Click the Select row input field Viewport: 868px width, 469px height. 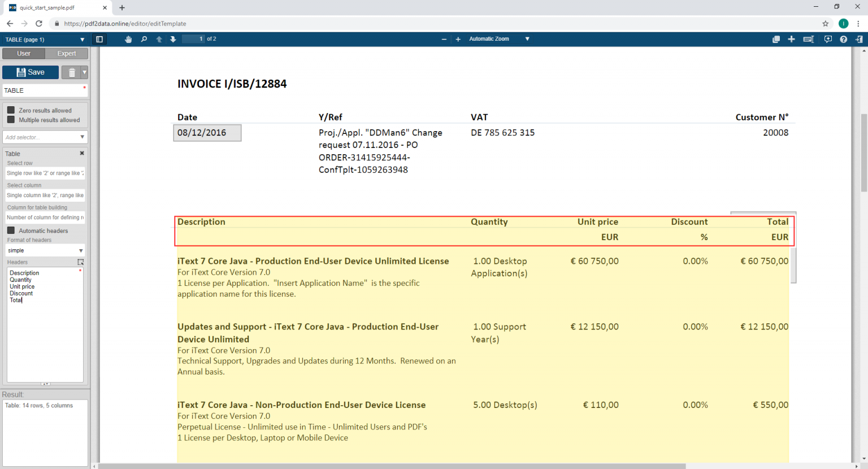(x=45, y=173)
